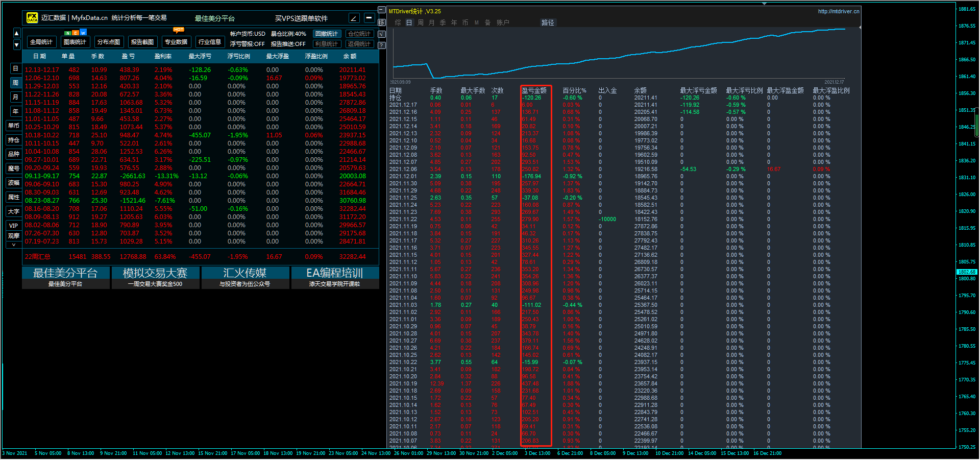Switch MTDriver to the 账户 account tab

click(503, 22)
